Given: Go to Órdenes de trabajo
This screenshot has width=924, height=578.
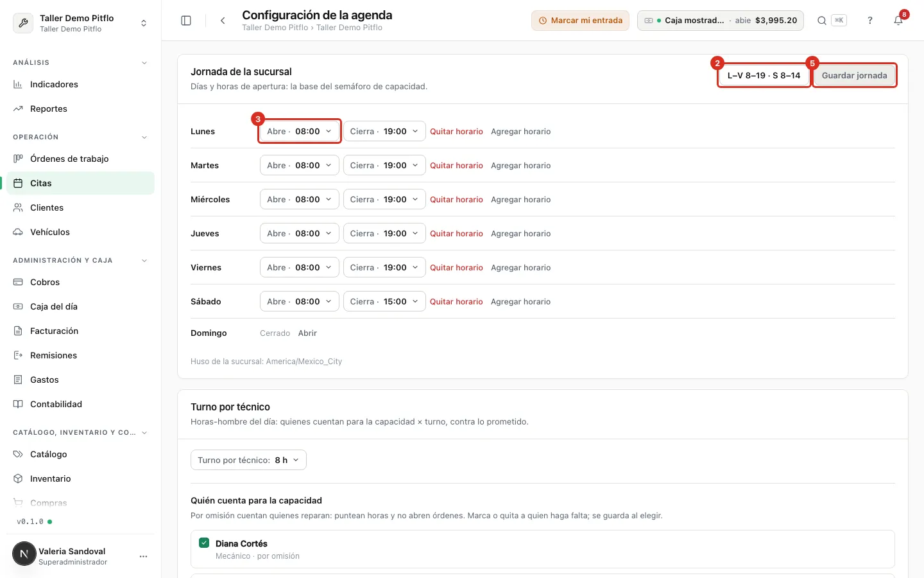Looking at the screenshot, I should (x=81, y=159).
